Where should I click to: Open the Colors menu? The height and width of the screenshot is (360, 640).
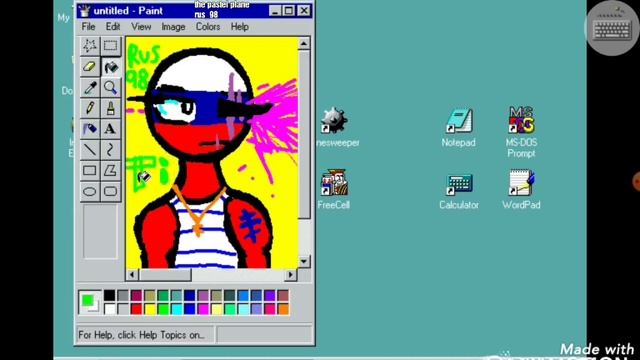tap(208, 27)
